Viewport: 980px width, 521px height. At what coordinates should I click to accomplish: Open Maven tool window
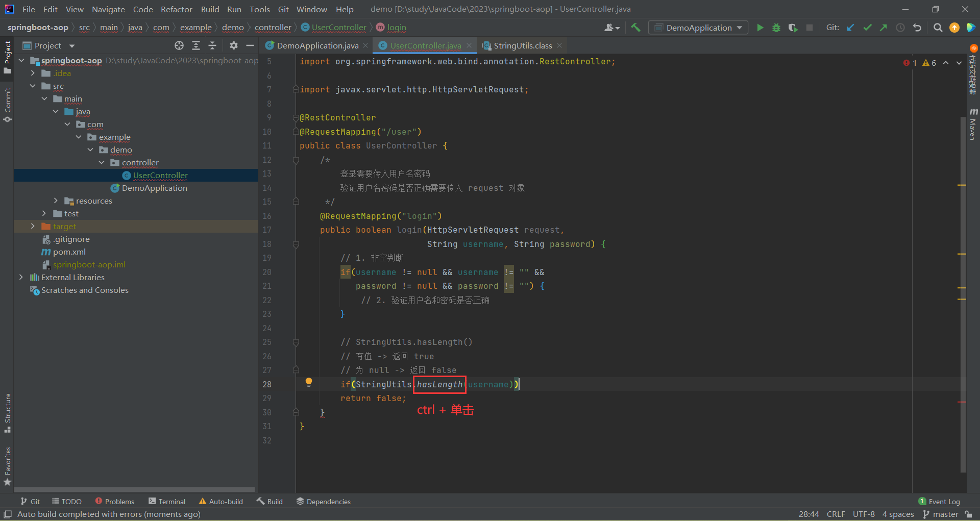(x=973, y=124)
